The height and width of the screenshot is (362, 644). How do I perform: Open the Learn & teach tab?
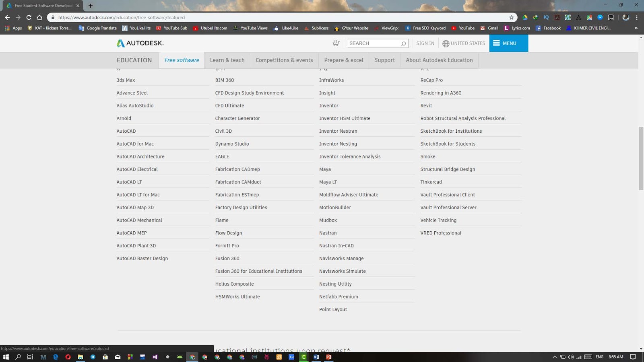pyautogui.click(x=227, y=60)
